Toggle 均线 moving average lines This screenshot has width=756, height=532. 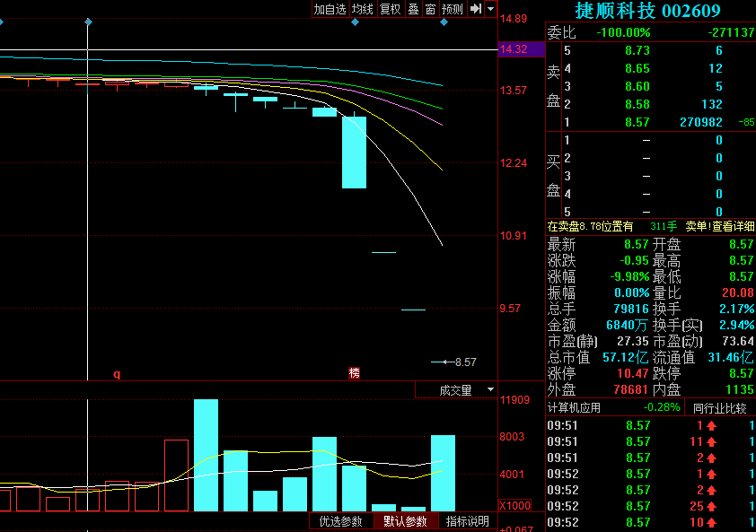[362, 9]
